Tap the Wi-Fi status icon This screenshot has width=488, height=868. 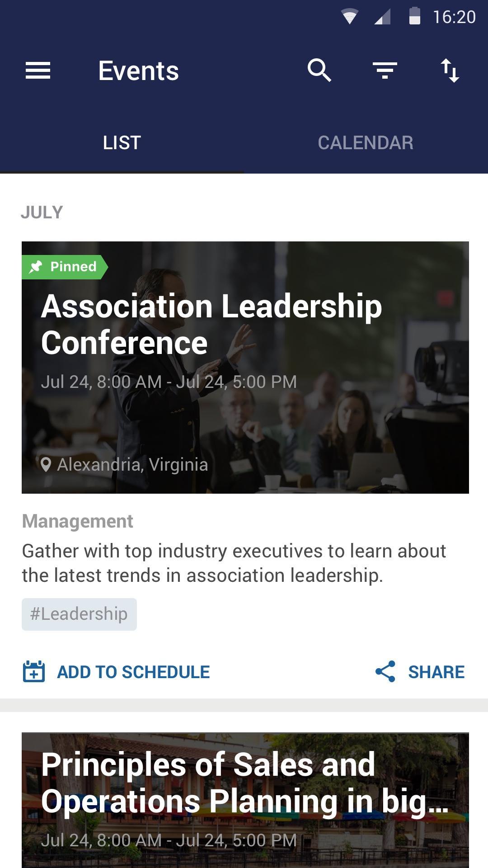point(349,17)
